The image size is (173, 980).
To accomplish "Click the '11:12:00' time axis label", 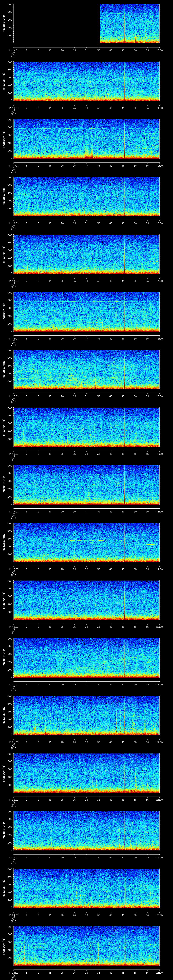I will [14, 223].
